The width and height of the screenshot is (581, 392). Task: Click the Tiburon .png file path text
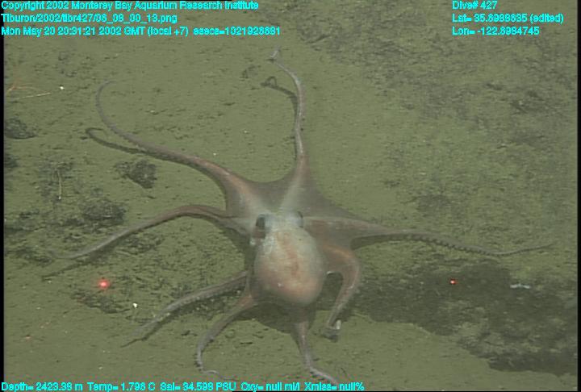89,19
